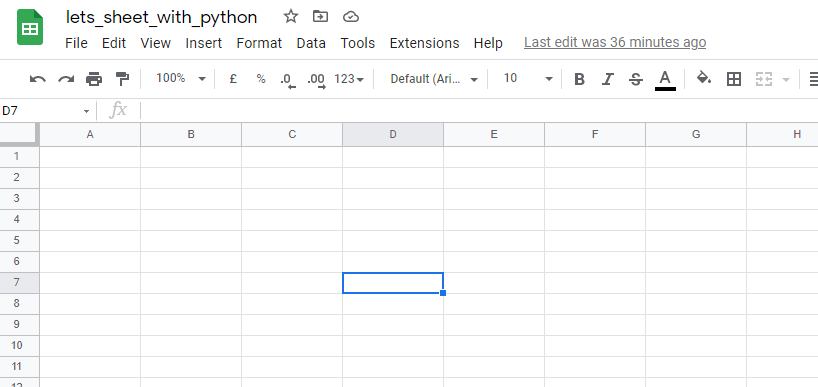Click the horizontal align icon at toolbar edge
The height and width of the screenshot is (387, 818).
coord(813,79)
